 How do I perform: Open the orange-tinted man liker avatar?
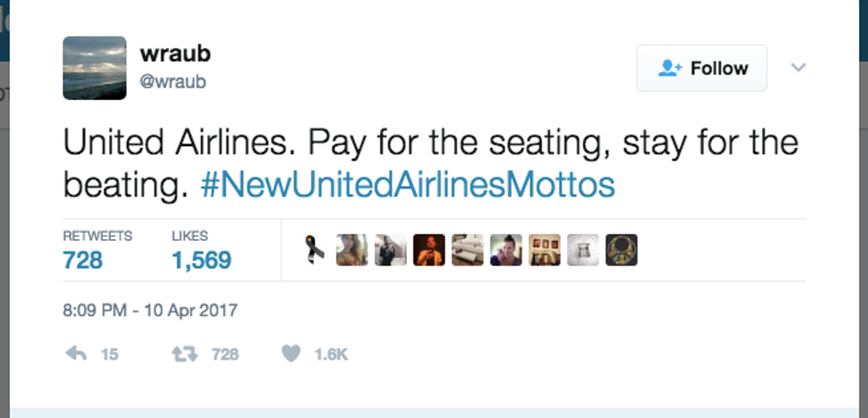pyautogui.click(x=429, y=251)
